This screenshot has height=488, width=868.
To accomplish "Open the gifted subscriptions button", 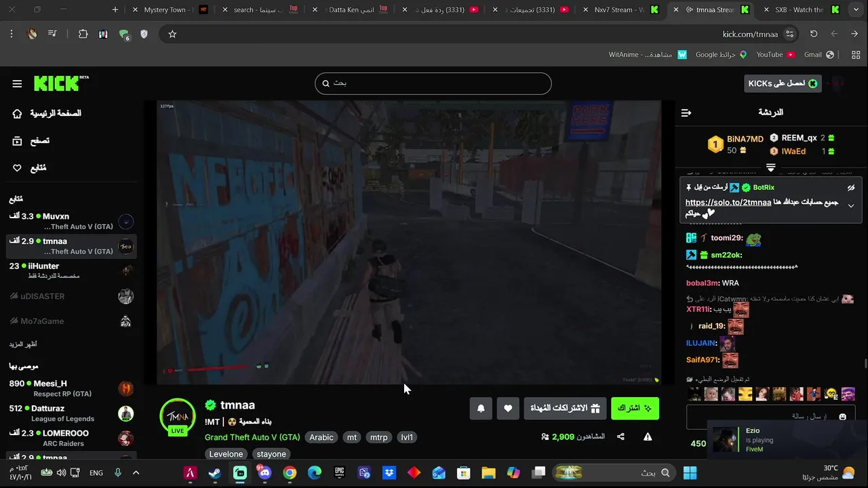I will click(565, 408).
